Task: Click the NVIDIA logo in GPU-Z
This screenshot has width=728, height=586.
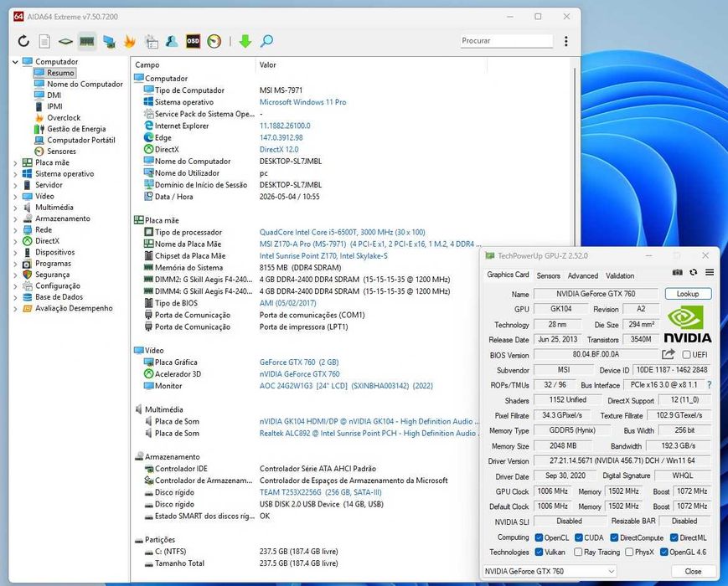Action: tap(687, 324)
